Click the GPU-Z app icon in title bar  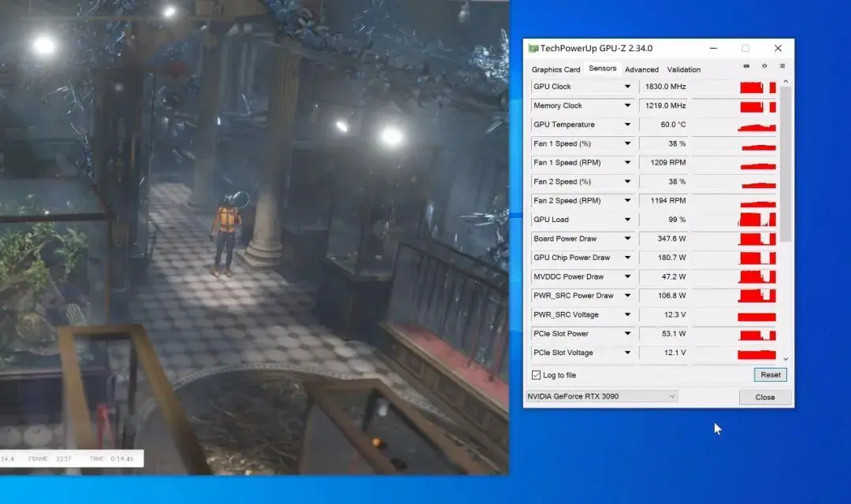[x=533, y=48]
